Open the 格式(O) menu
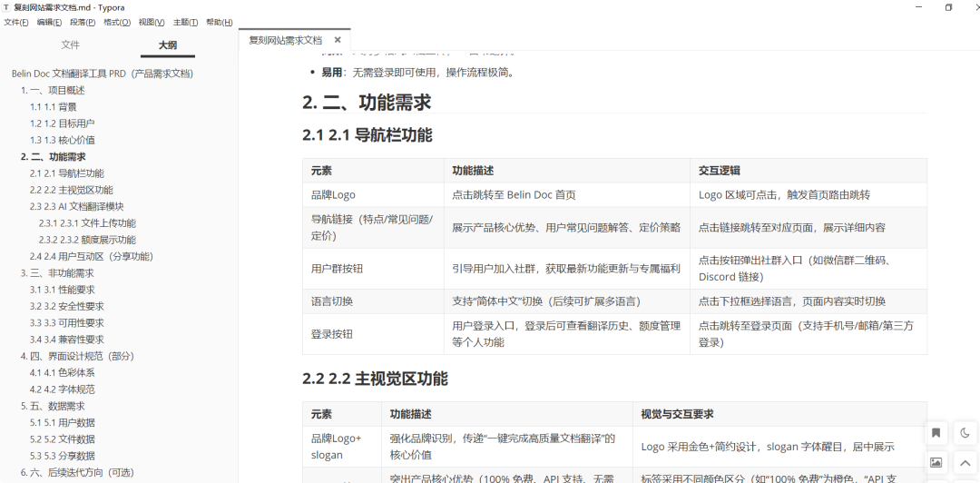Viewport: 980px width, 483px height. click(117, 22)
